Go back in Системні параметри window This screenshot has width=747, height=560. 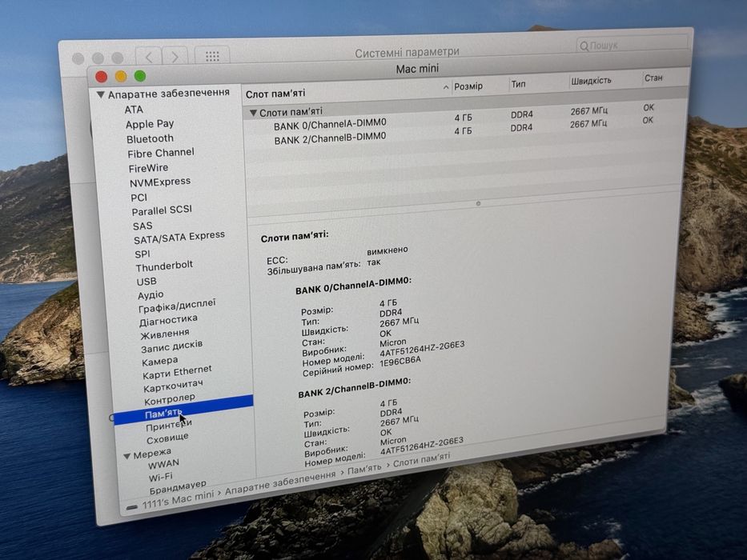click(x=149, y=57)
